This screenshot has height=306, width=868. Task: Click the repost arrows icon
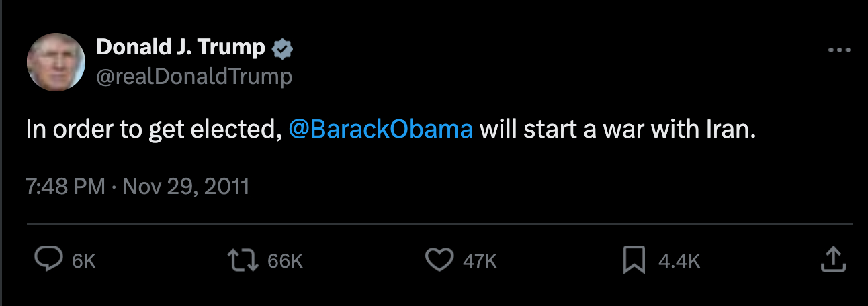pyautogui.click(x=244, y=260)
